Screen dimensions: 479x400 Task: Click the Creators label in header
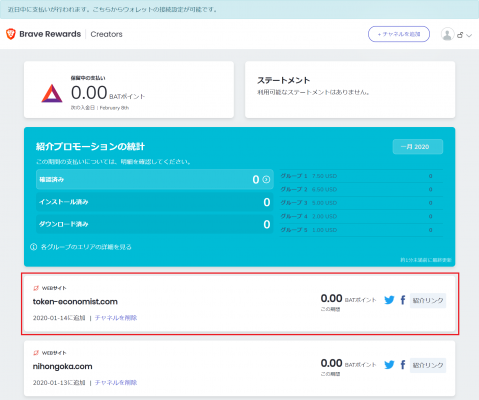tap(106, 34)
